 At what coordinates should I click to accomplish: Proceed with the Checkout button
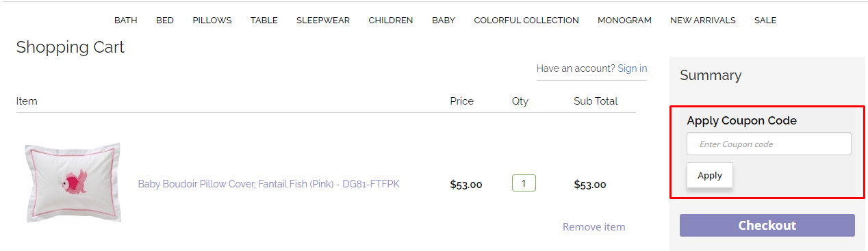pos(767,225)
